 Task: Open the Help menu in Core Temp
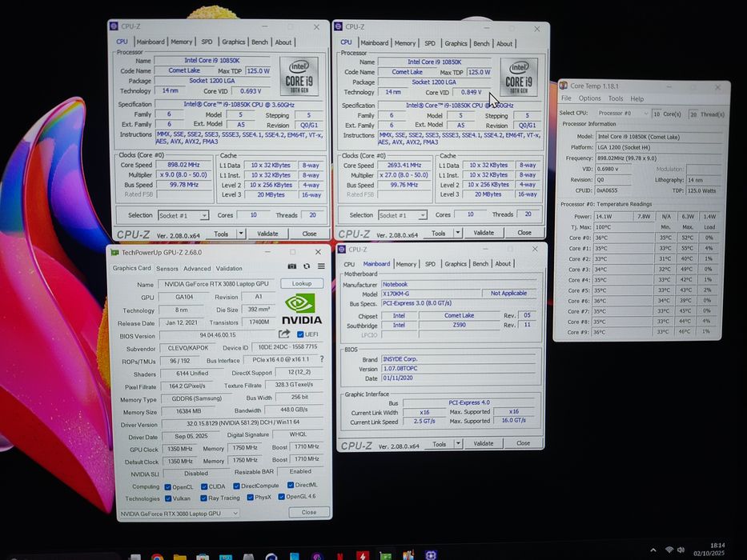point(637,99)
